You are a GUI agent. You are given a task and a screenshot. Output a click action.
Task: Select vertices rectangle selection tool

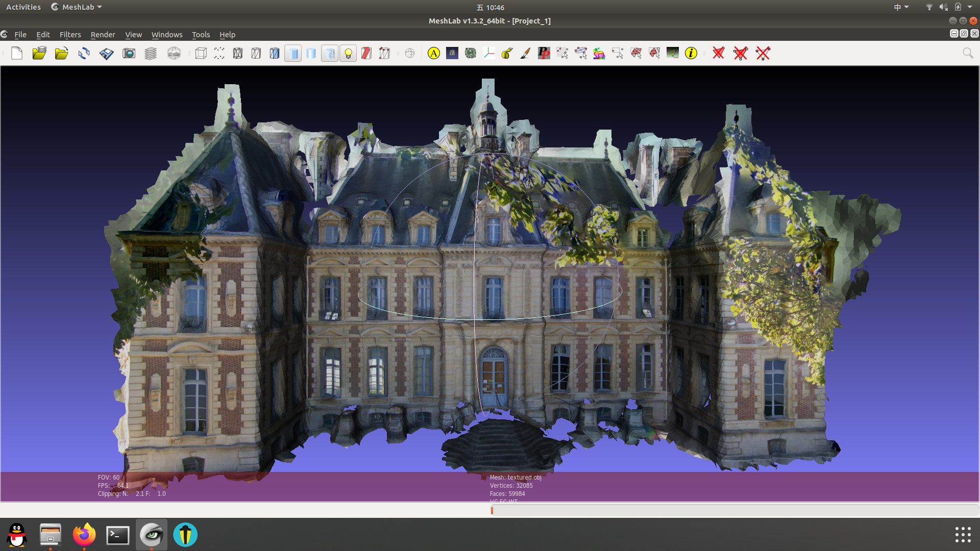[x=618, y=53]
